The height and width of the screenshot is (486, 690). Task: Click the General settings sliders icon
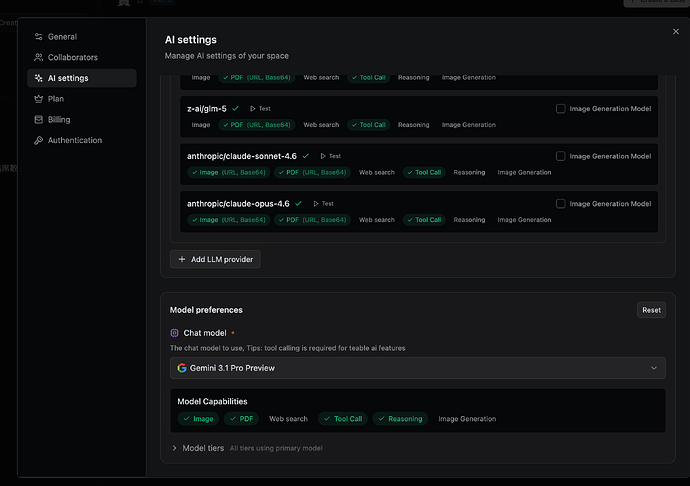tap(38, 37)
